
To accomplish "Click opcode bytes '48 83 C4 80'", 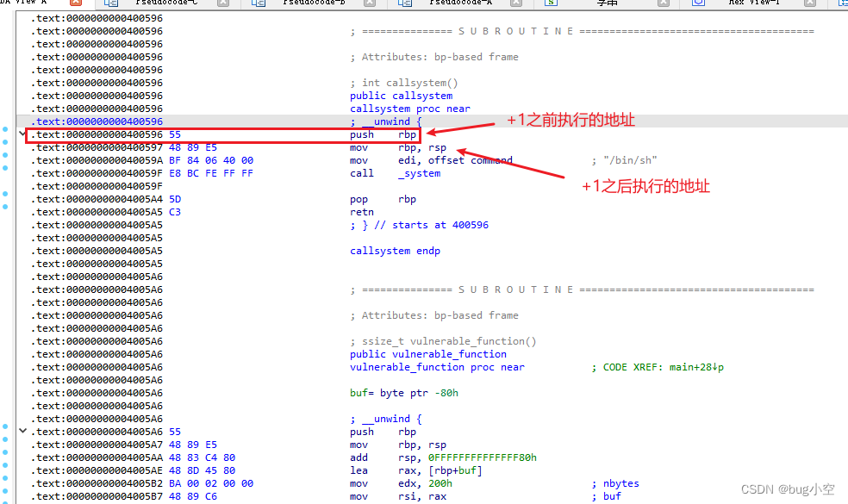I will pos(202,457).
